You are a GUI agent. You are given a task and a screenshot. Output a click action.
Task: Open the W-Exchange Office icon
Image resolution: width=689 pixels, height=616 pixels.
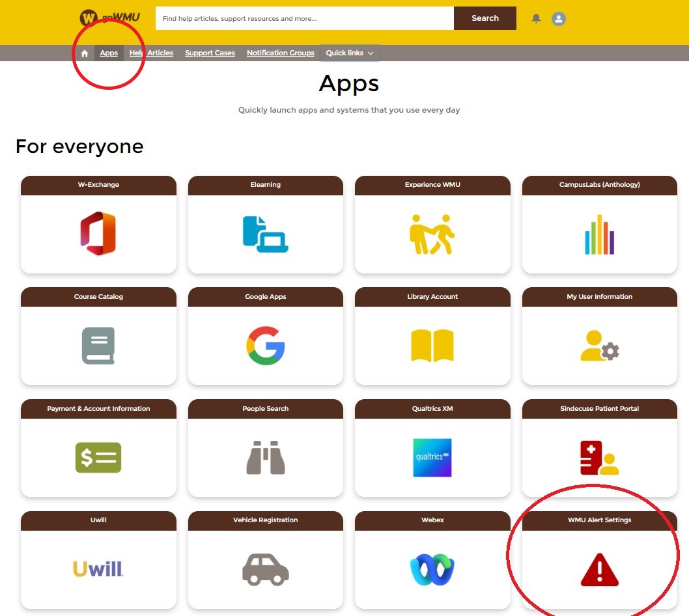tap(98, 233)
